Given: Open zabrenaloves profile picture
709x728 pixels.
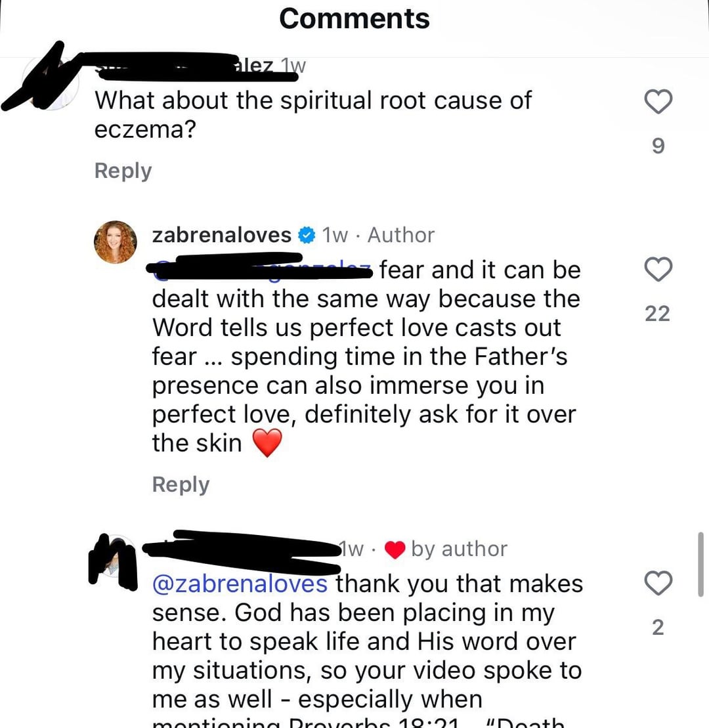Looking at the screenshot, I should [x=116, y=242].
